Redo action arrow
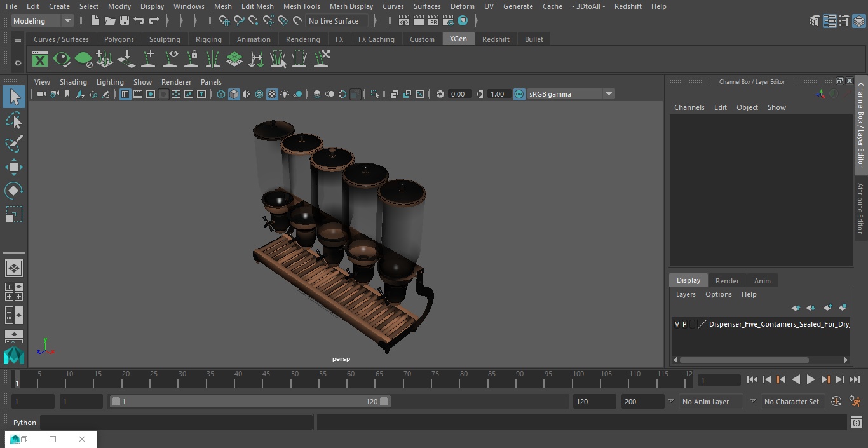 point(154,21)
